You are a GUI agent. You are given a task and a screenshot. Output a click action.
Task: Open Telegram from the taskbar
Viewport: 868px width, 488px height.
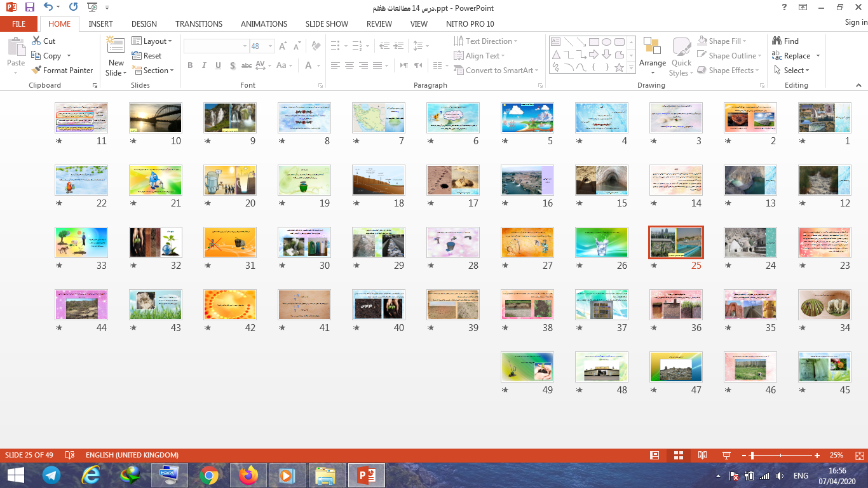point(51,475)
